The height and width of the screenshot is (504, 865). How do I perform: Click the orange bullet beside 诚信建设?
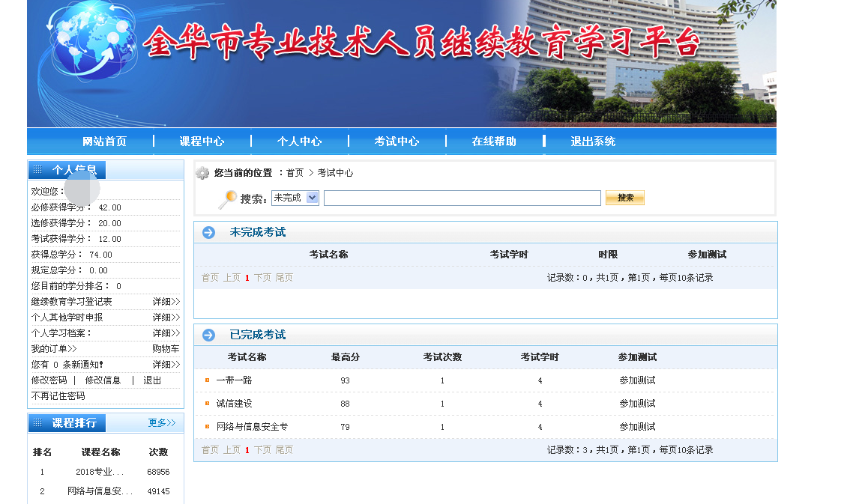208,404
